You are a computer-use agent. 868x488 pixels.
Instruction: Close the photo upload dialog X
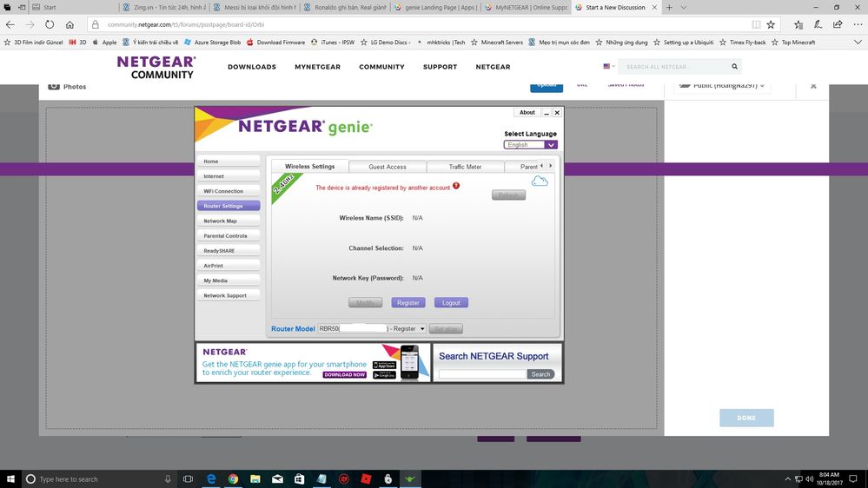pyautogui.click(x=813, y=86)
